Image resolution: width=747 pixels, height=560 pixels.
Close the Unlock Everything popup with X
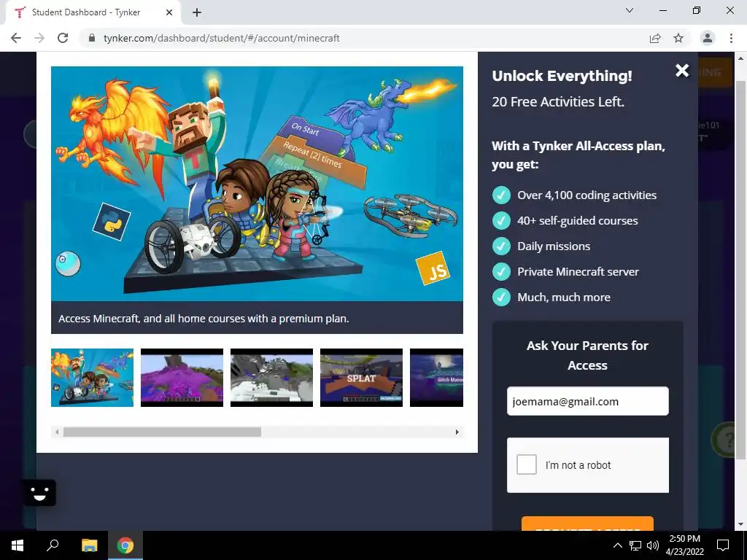pyautogui.click(x=682, y=71)
